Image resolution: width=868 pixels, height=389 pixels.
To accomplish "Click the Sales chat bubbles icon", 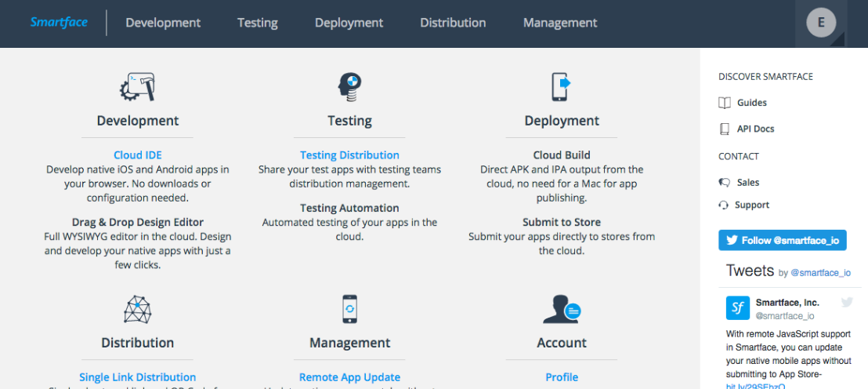I will (x=724, y=182).
